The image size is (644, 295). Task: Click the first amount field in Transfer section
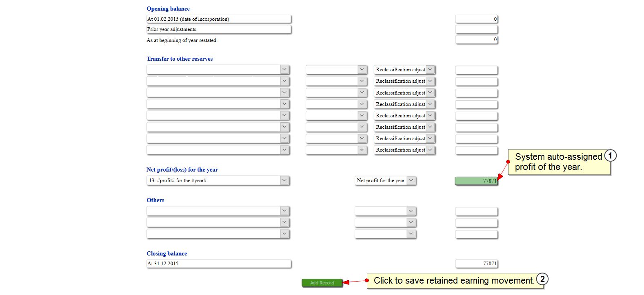click(476, 70)
